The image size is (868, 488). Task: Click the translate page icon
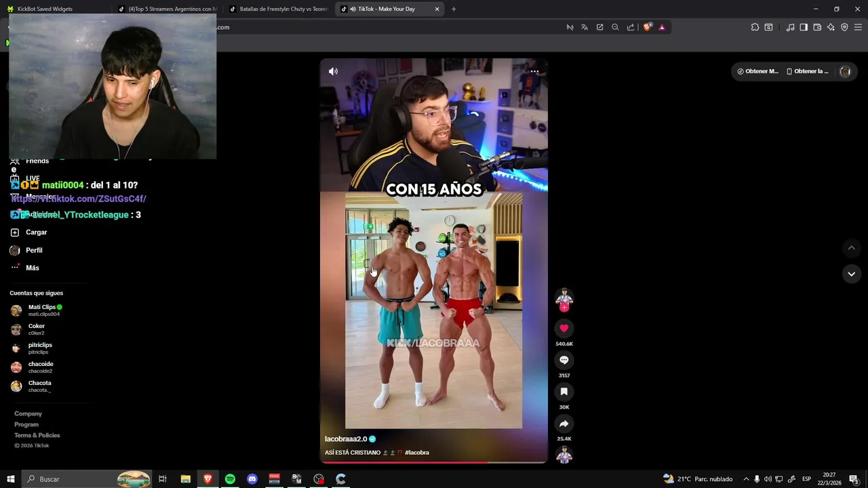(x=585, y=27)
